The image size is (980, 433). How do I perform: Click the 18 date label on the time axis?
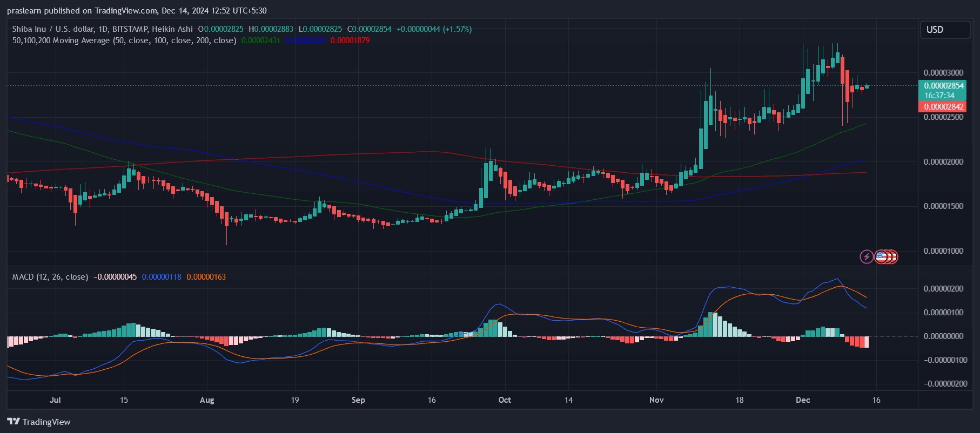tap(740, 400)
